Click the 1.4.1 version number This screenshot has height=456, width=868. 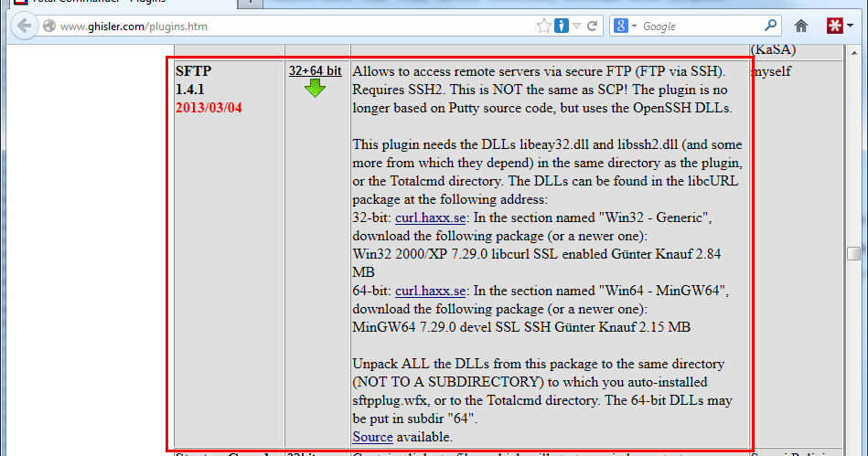(190, 89)
